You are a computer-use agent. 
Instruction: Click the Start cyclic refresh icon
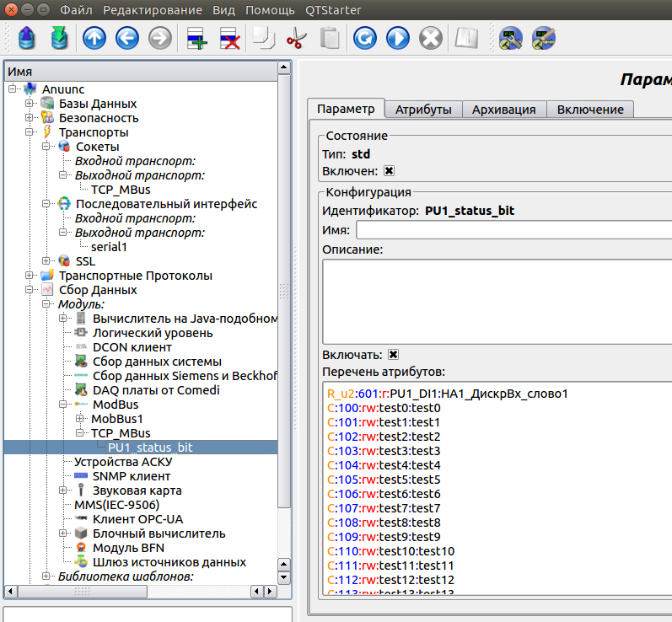tap(397, 38)
